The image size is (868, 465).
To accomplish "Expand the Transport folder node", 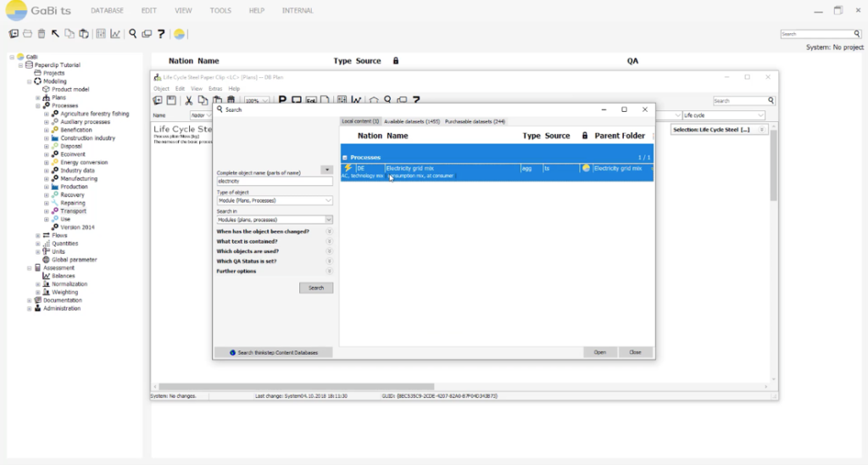I will 47,211.
